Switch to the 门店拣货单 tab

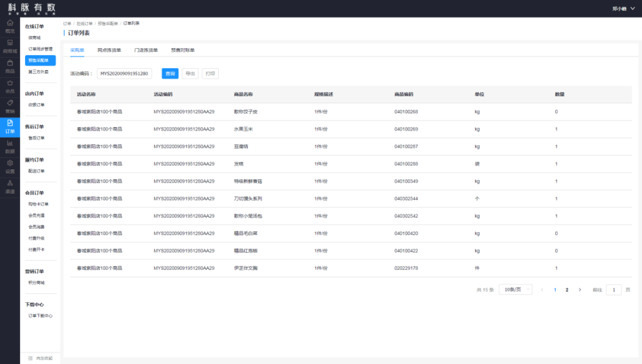146,50
